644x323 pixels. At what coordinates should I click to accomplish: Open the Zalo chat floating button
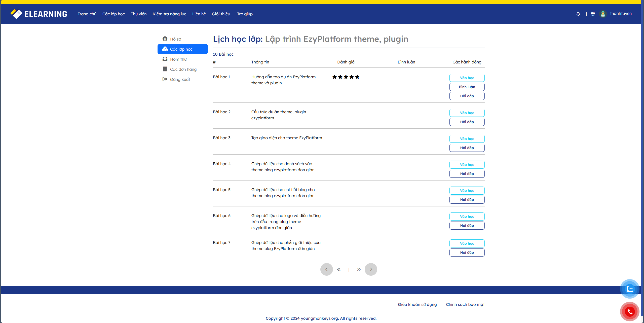(x=630, y=289)
